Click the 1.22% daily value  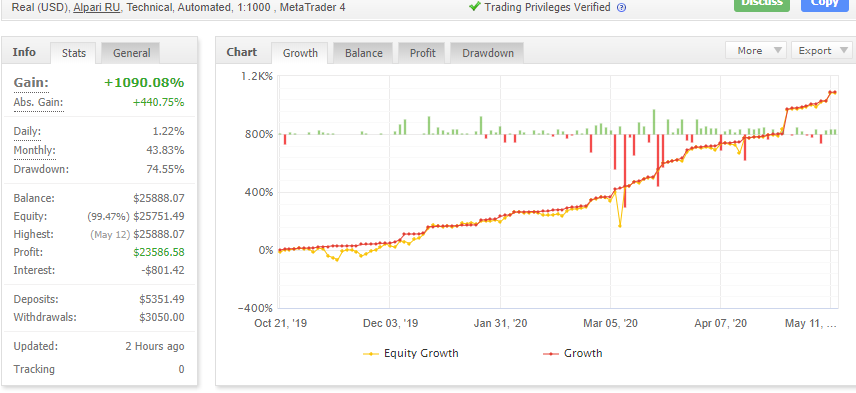click(169, 132)
